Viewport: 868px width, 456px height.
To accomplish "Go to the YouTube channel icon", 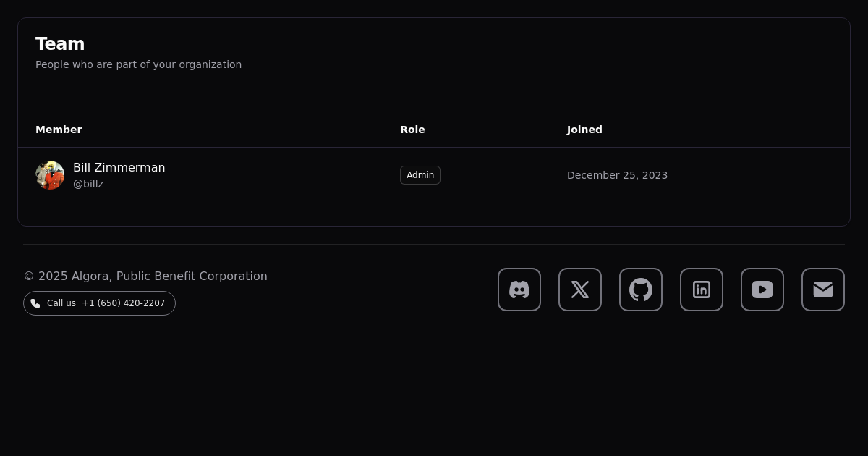I will point(762,290).
